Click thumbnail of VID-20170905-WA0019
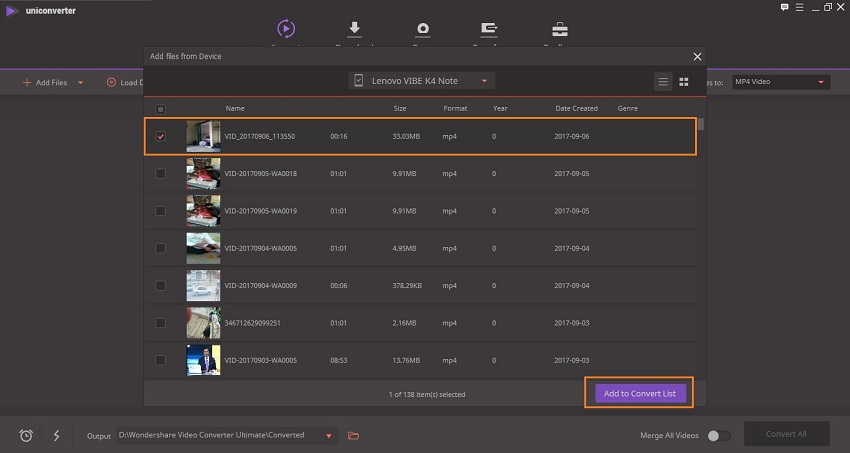Screen dimensions: 850x453 (203, 211)
